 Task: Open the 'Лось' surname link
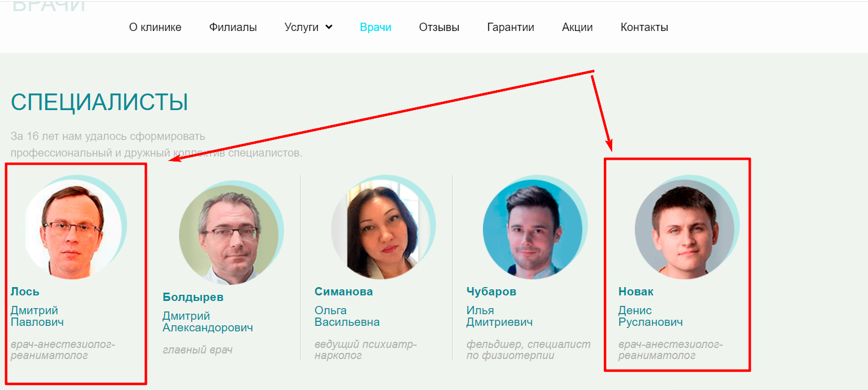click(x=25, y=292)
